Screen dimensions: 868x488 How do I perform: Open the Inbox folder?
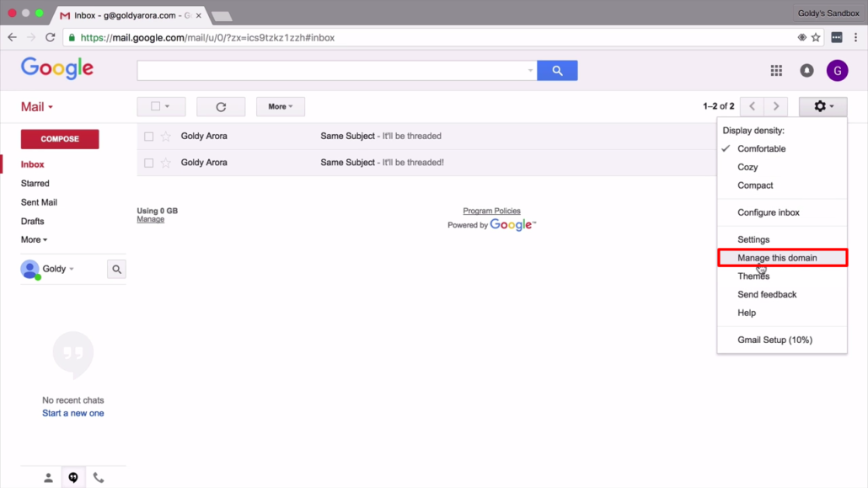click(x=33, y=164)
